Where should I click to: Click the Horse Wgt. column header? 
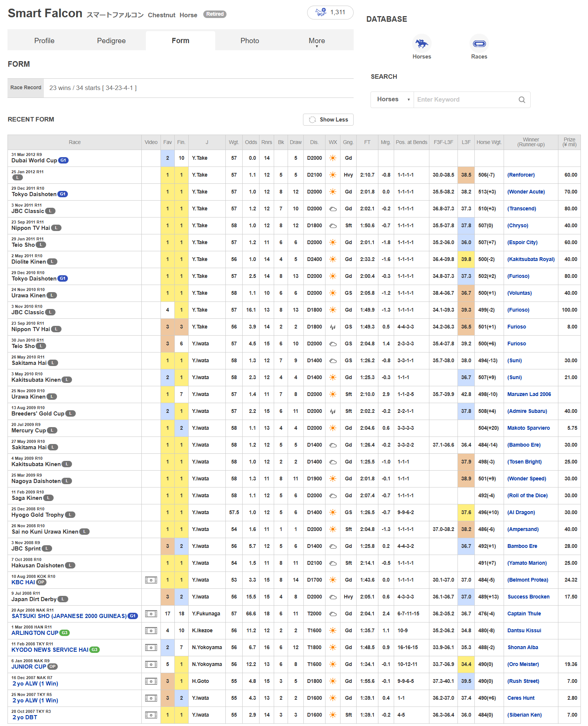click(x=489, y=142)
